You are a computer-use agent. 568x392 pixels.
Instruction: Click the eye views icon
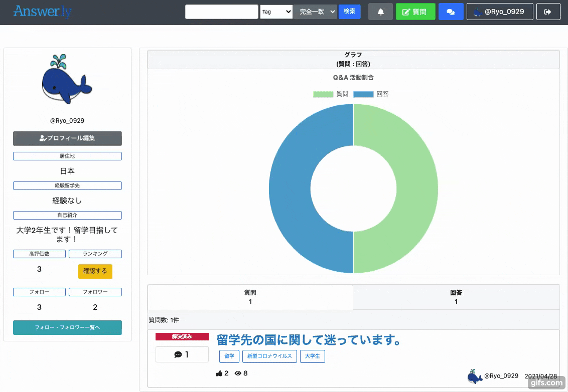coord(238,373)
